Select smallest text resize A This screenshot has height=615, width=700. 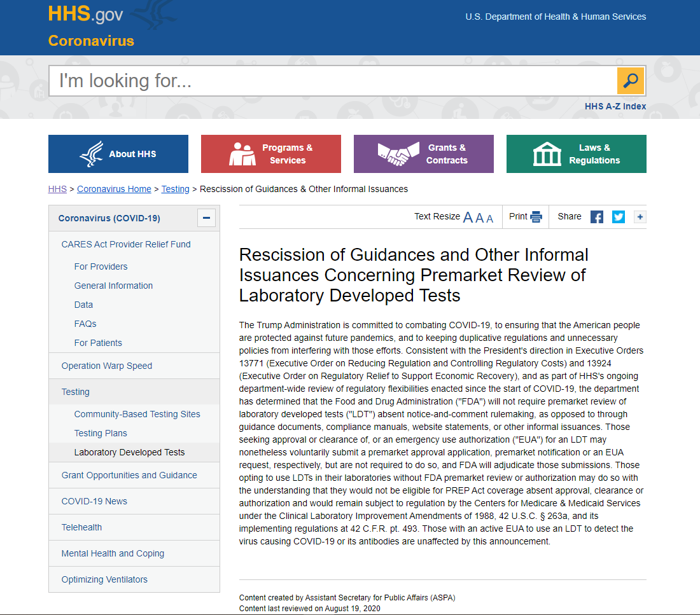coord(490,218)
